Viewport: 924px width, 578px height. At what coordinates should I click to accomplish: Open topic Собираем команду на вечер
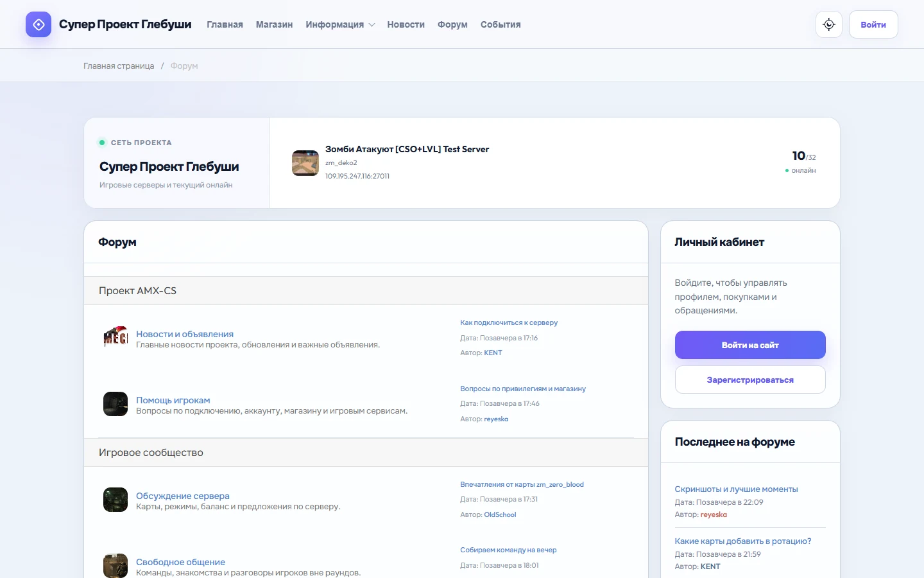(x=508, y=550)
